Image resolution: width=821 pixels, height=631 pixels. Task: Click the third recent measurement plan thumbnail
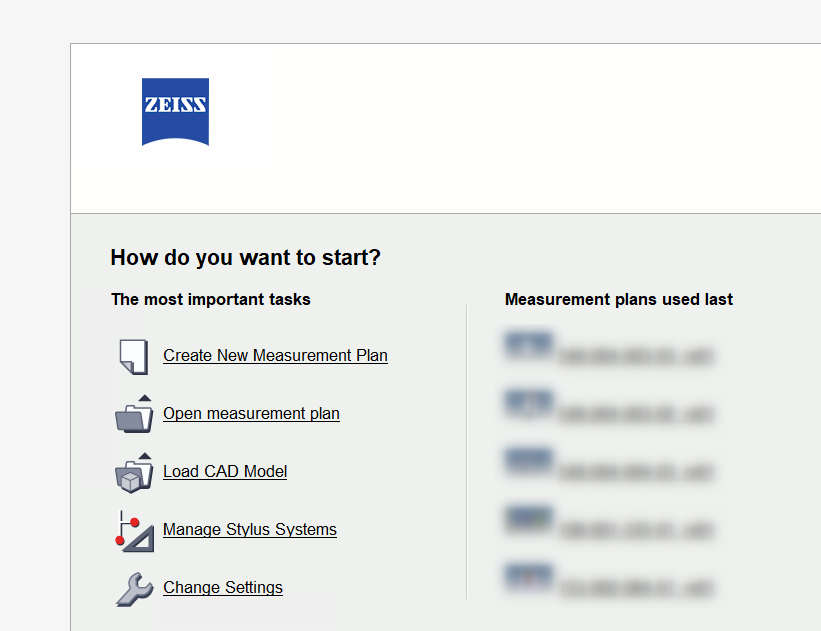[528, 462]
